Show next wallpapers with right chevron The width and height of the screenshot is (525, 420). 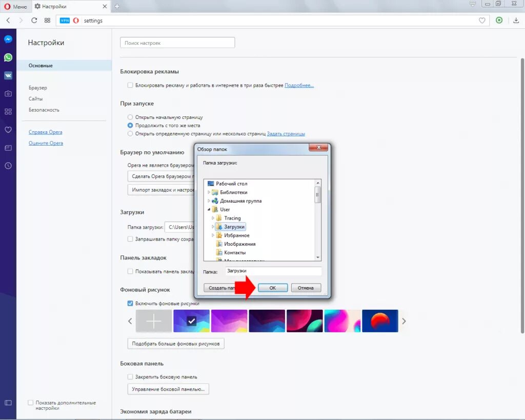click(404, 321)
